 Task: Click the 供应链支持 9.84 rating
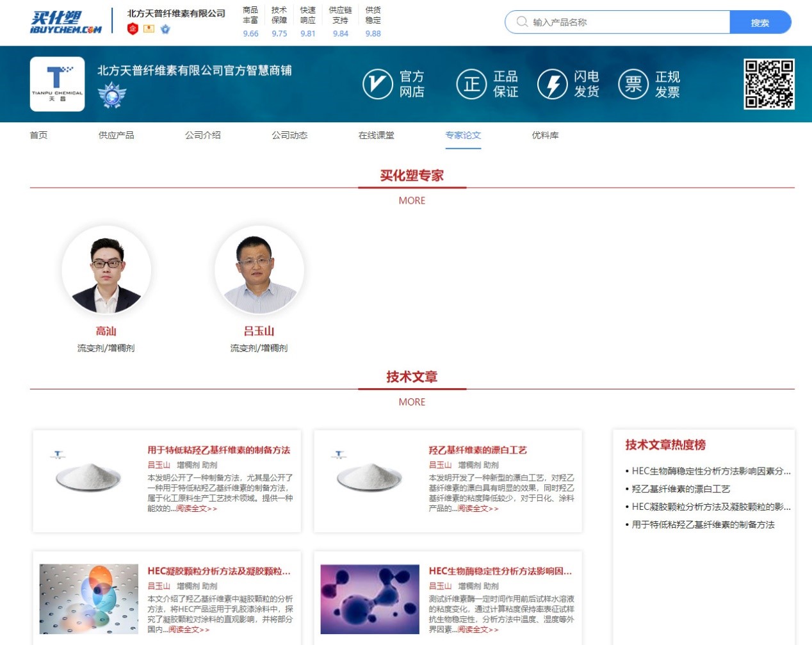(x=341, y=22)
